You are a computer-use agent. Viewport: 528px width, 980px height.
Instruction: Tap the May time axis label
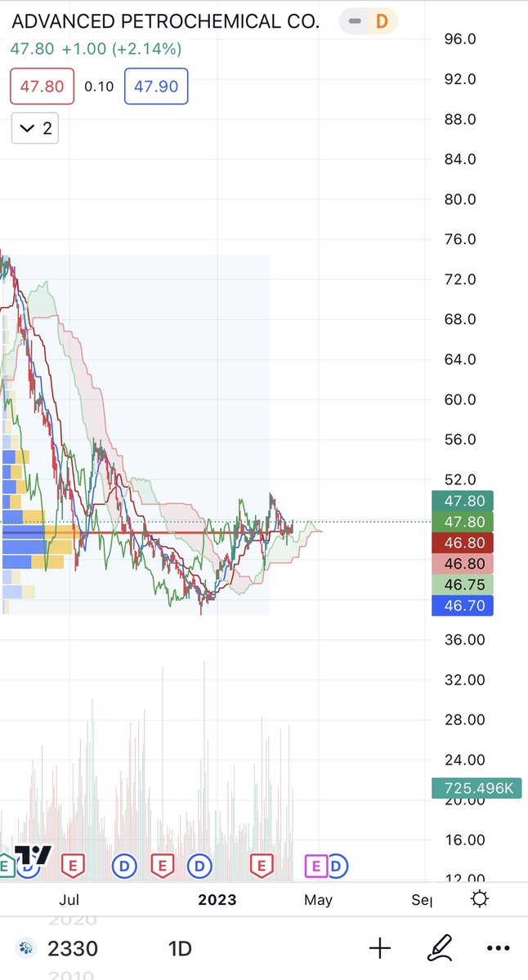pyautogui.click(x=318, y=900)
